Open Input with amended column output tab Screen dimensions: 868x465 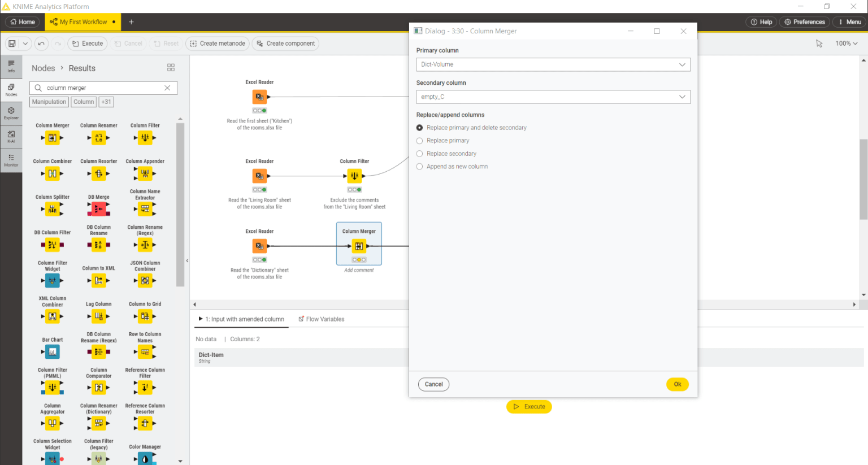tap(242, 319)
